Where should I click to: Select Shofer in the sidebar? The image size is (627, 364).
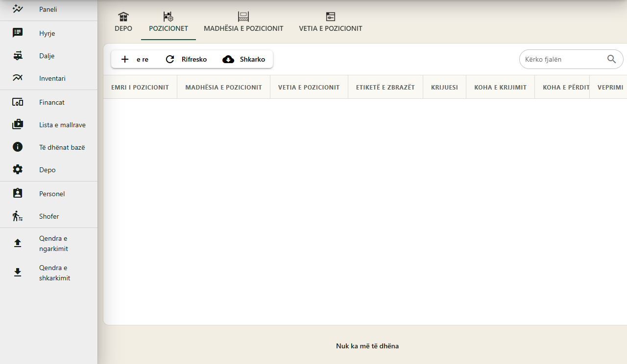(x=48, y=216)
